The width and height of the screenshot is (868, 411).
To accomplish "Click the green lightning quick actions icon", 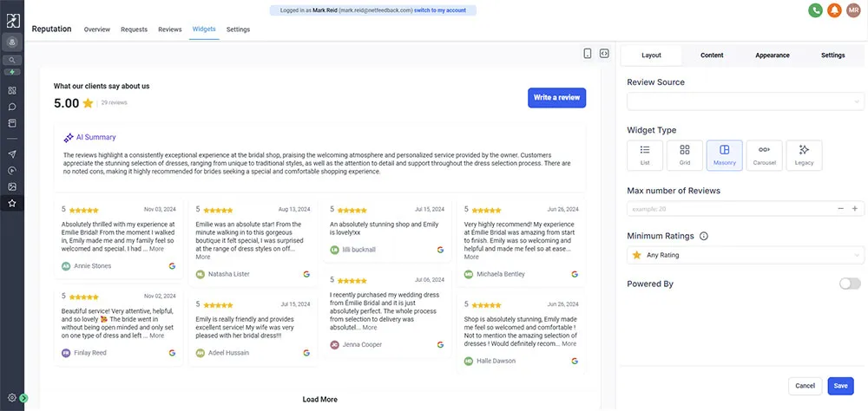I will click(x=12, y=72).
